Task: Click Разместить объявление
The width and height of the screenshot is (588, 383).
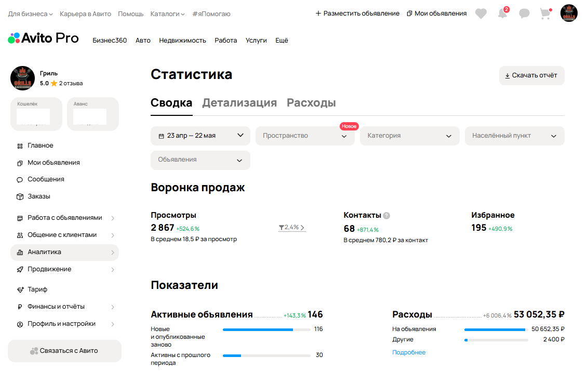Action: click(x=357, y=14)
